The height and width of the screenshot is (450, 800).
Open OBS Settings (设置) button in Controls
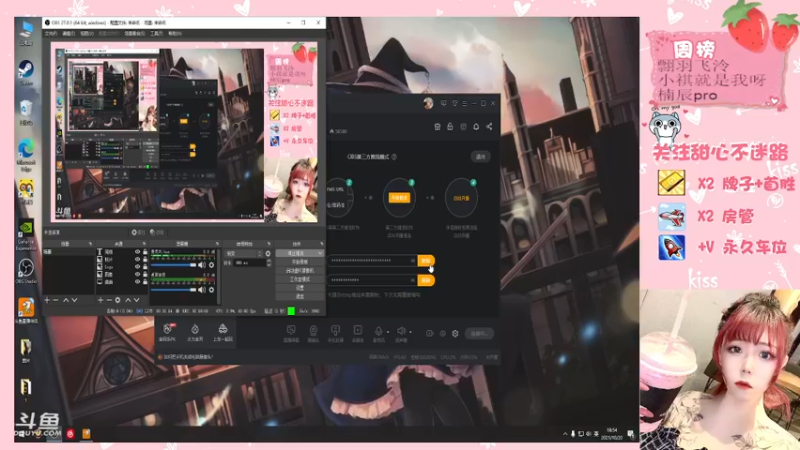(x=300, y=288)
